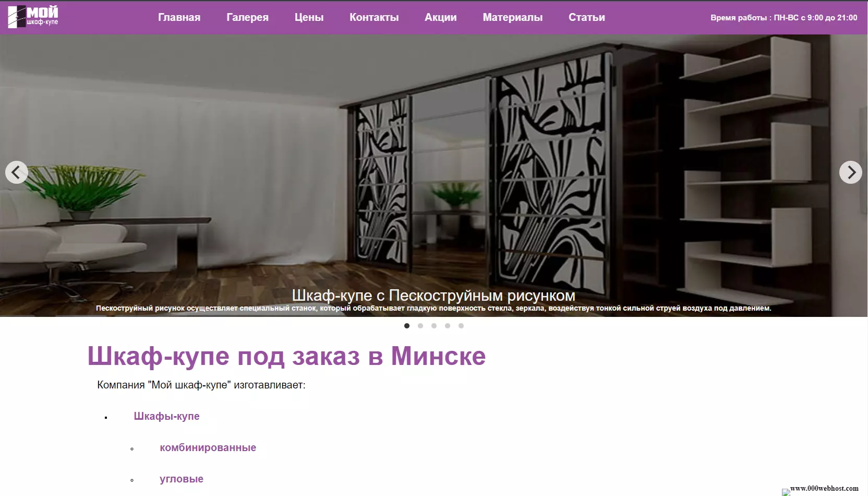
Task: Open the Материалы menu
Action: [x=512, y=17]
